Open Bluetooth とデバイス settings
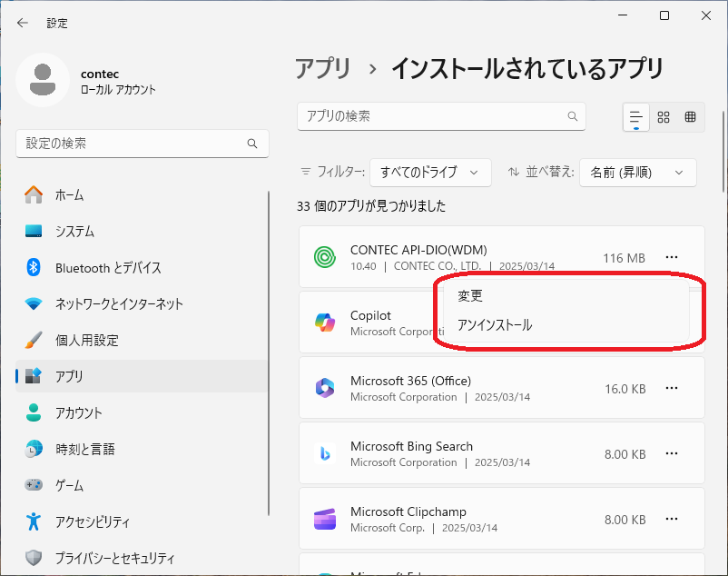The height and width of the screenshot is (576, 728). 142,268
